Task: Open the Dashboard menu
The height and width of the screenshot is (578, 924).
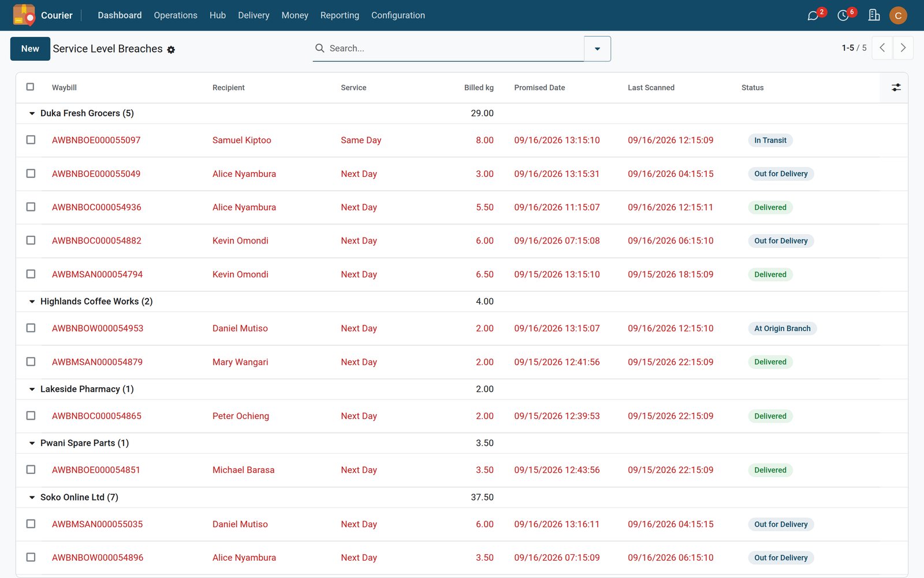Action: [x=120, y=15]
